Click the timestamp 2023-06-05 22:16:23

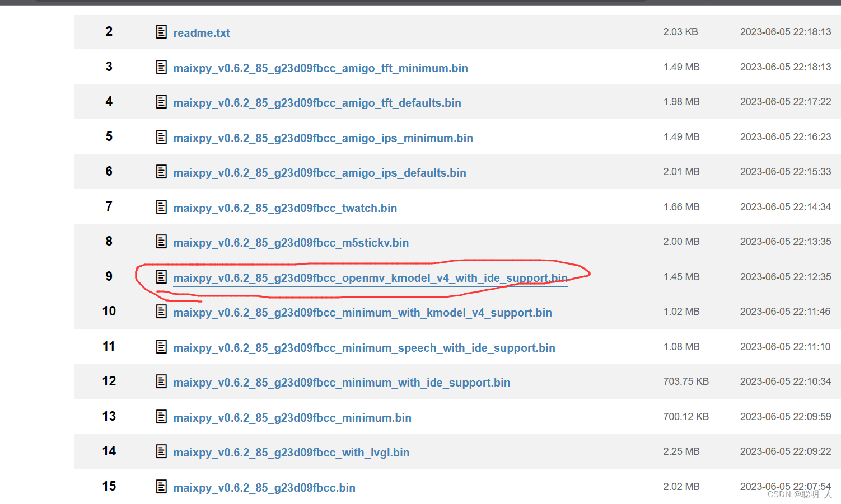(786, 137)
